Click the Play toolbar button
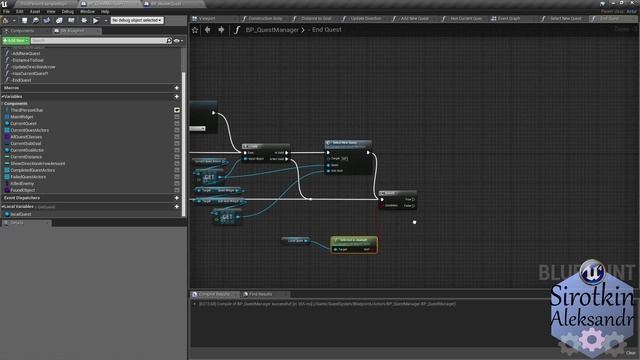640x360 pixels. [x=96, y=20]
